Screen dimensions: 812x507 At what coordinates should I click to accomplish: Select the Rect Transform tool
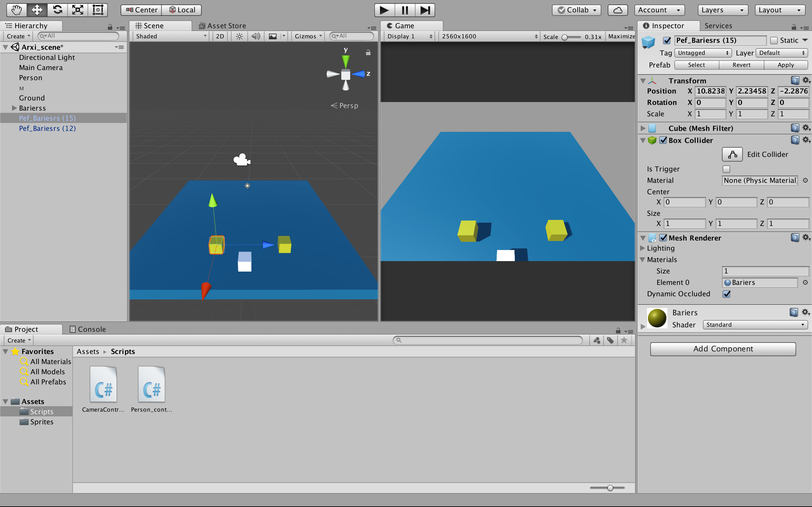pyautogui.click(x=98, y=10)
